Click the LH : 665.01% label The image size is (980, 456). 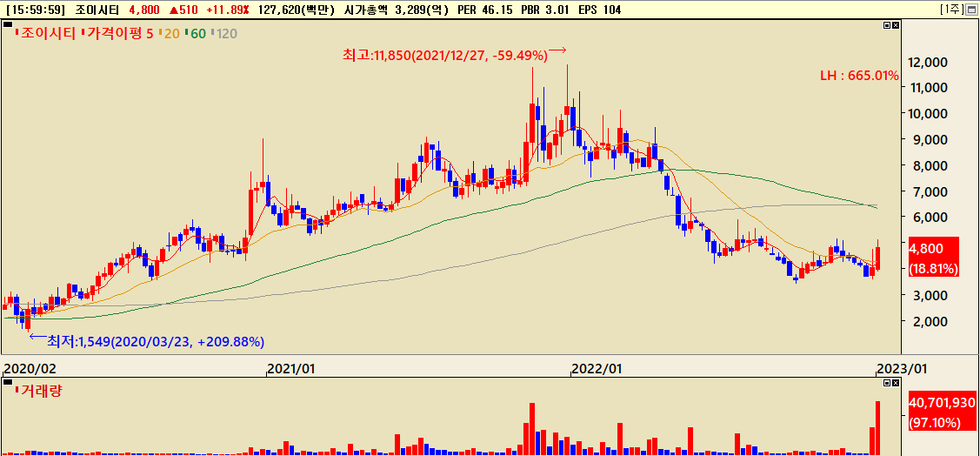(x=859, y=77)
